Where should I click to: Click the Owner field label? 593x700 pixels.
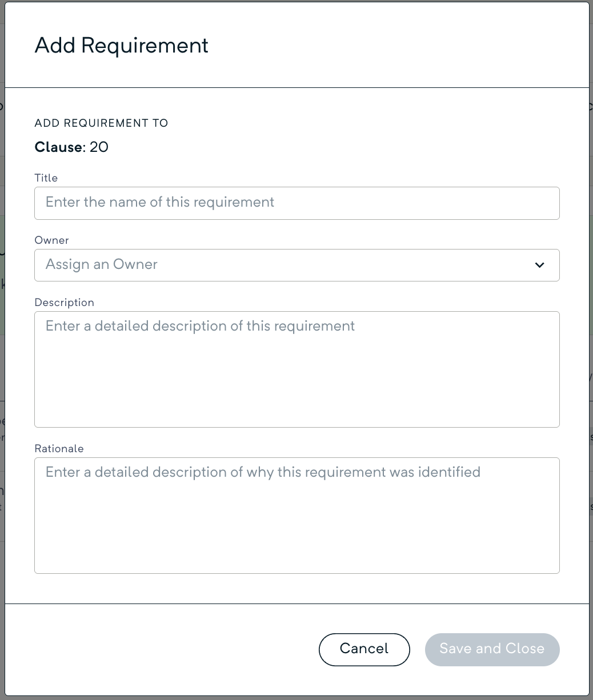click(52, 240)
